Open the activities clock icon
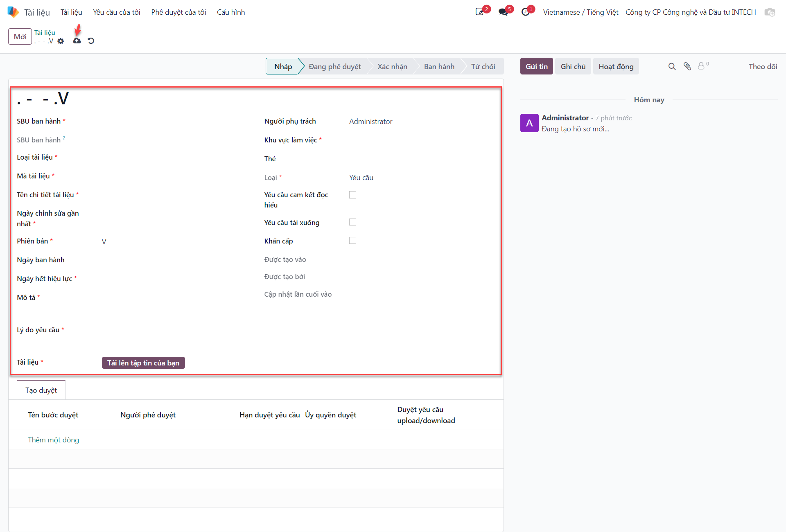The image size is (786, 532). click(526, 12)
